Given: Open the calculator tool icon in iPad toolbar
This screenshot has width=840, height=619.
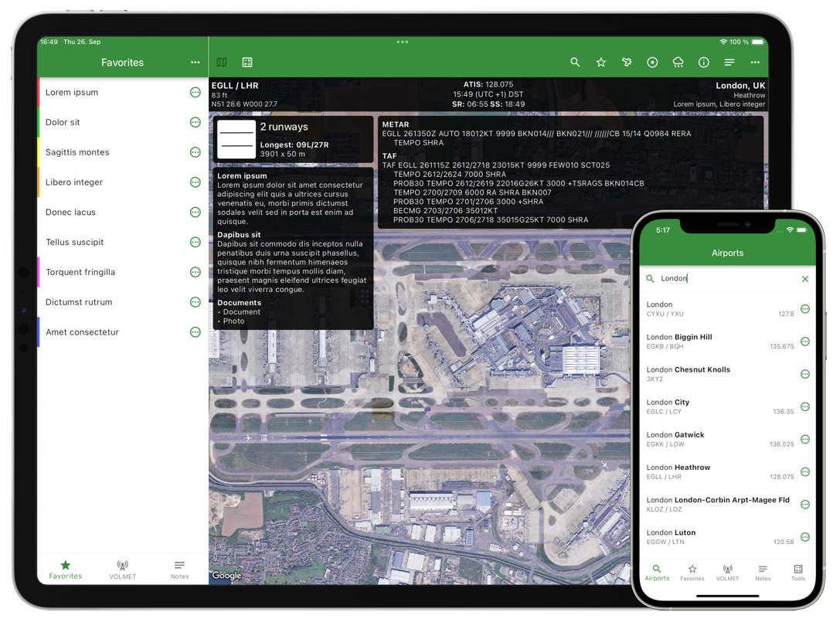Looking at the screenshot, I should point(247,62).
